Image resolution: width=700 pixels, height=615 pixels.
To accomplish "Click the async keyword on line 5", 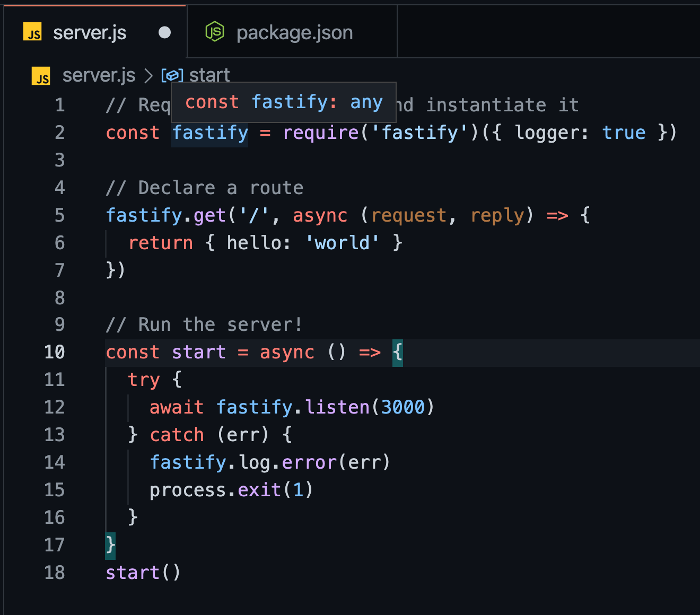I will pos(320,215).
